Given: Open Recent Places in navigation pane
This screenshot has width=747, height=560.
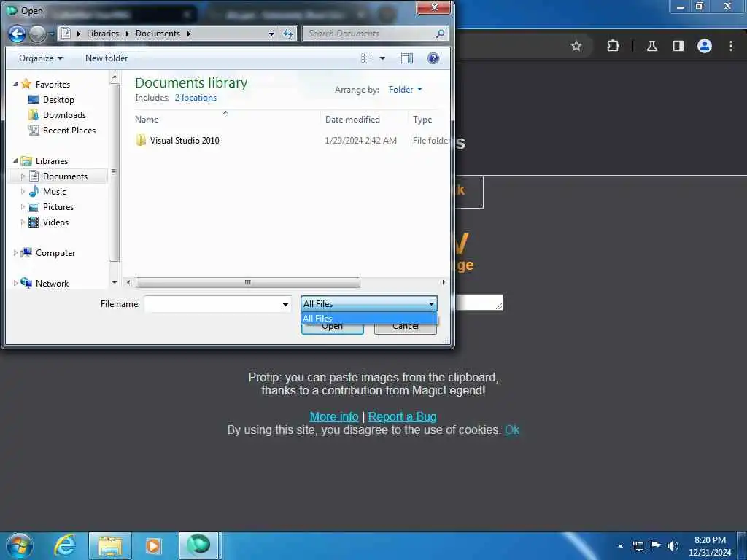Looking at the screenshot, I should point(69,130).
